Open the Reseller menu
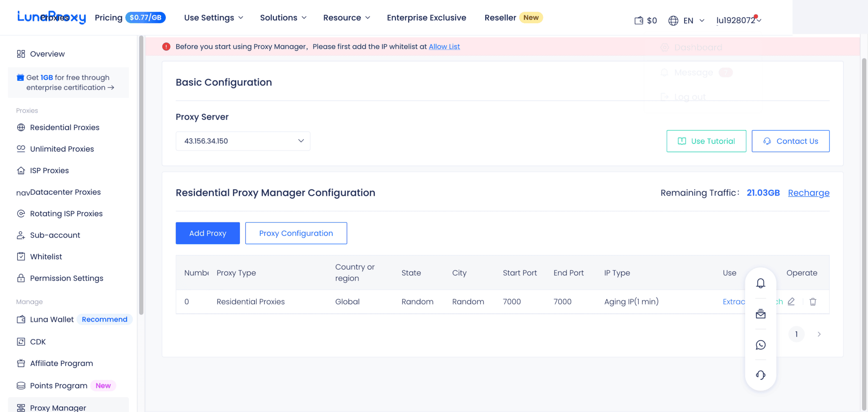868x412 pixels. 500,17
